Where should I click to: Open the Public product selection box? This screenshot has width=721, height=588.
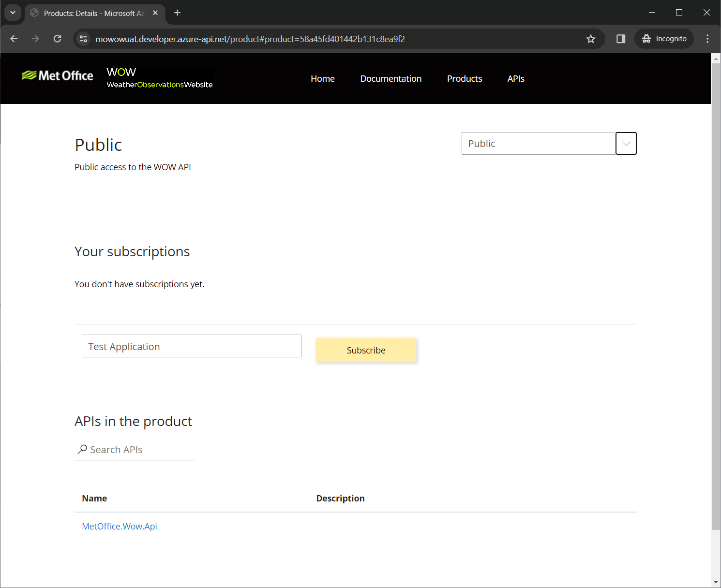click(538, 144)
